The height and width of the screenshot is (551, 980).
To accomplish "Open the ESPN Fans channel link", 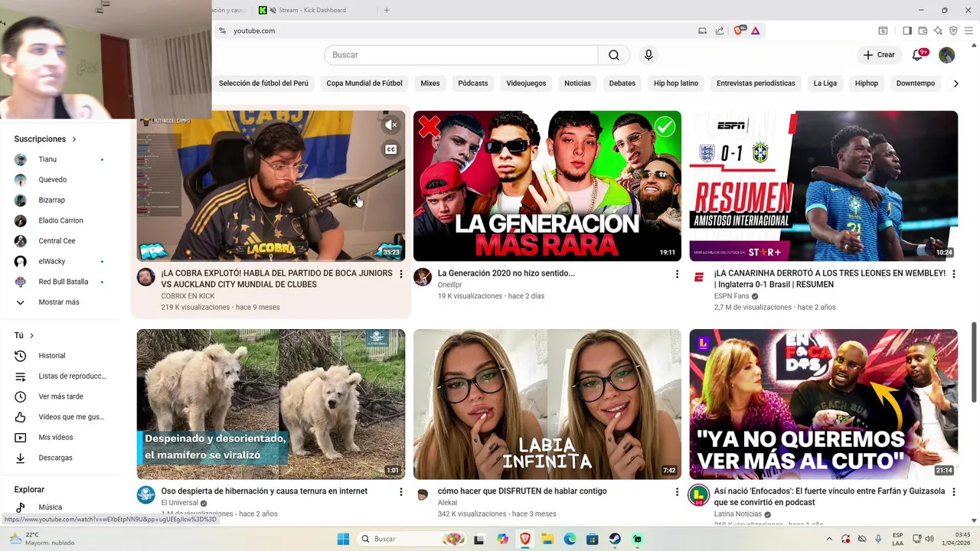I will (x=731, y=296).
